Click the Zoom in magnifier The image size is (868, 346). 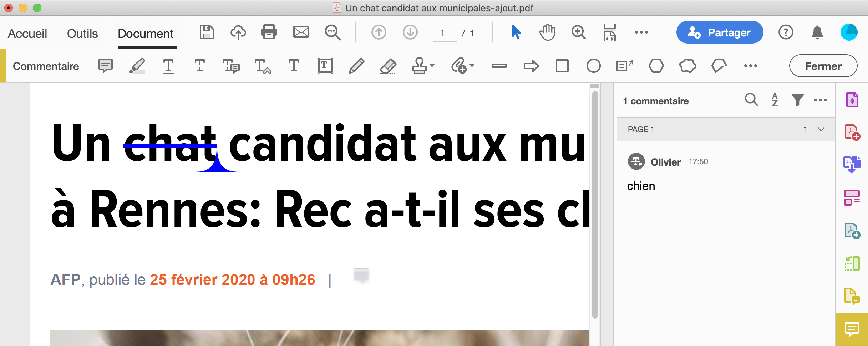(x=578, y=32)
